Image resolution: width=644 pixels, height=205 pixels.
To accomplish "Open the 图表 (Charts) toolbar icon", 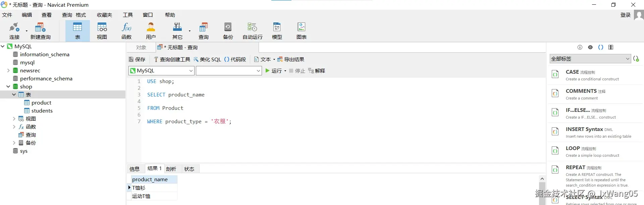I will point(301,31).
